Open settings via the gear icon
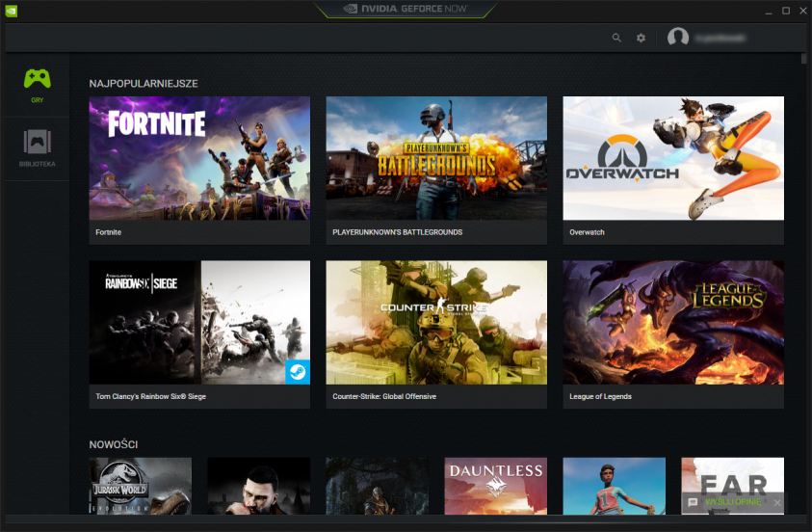This screenshot has width=812, height=532. point(641,38)
